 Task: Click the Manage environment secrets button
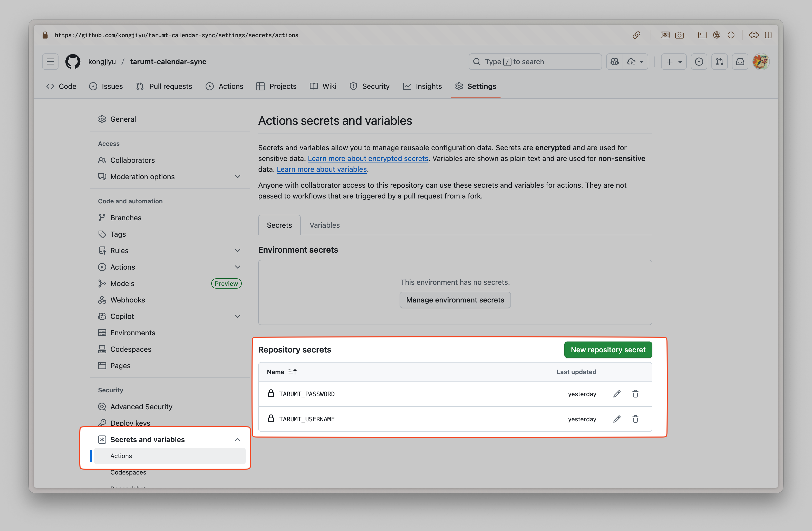(455, 300)
